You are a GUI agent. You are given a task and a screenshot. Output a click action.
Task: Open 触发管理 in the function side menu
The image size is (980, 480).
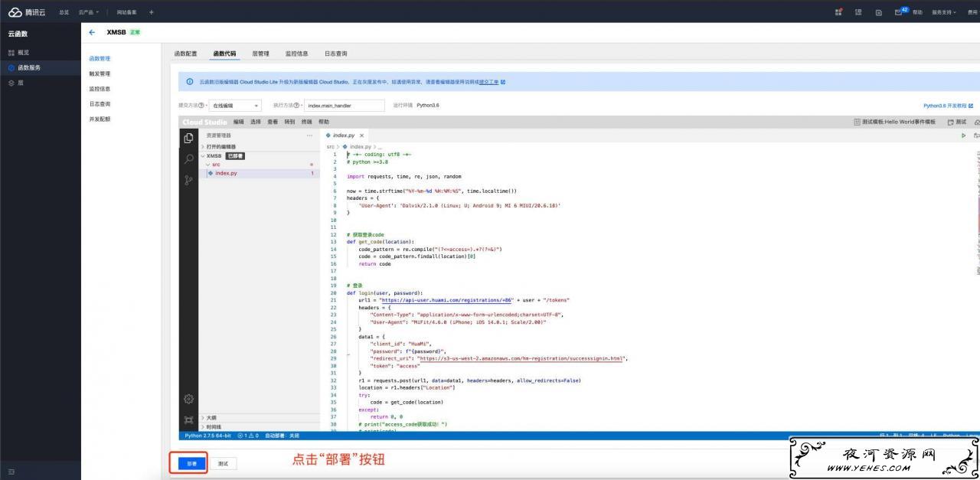pyautogui.click(x=100, y=73)
